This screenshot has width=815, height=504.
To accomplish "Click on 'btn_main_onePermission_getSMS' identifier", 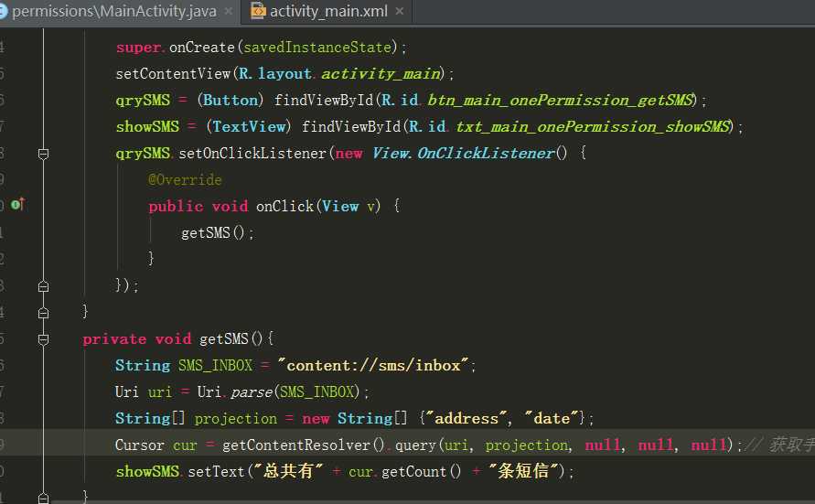I will [562, 100].
